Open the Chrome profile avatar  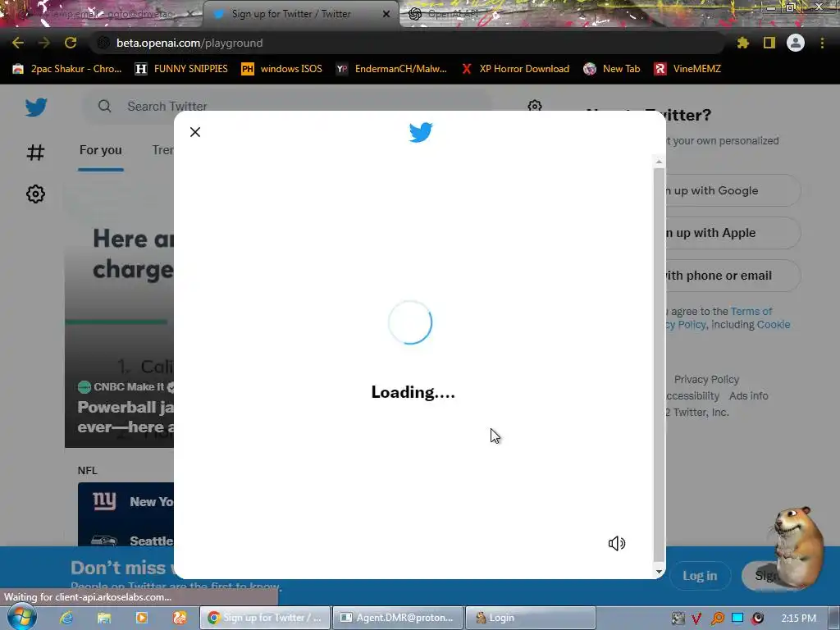coord(796,43)
